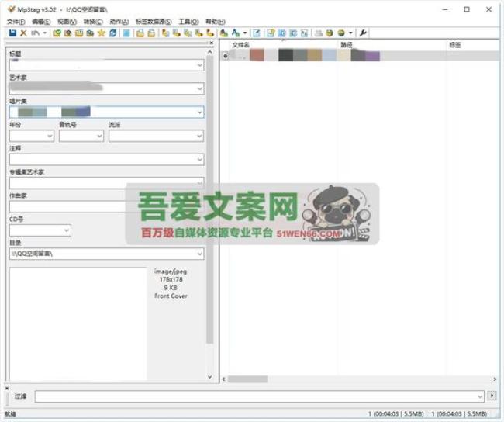Close the filter bar with its X
This screenshot has width=504, height=422.
(x=7, y=388)
